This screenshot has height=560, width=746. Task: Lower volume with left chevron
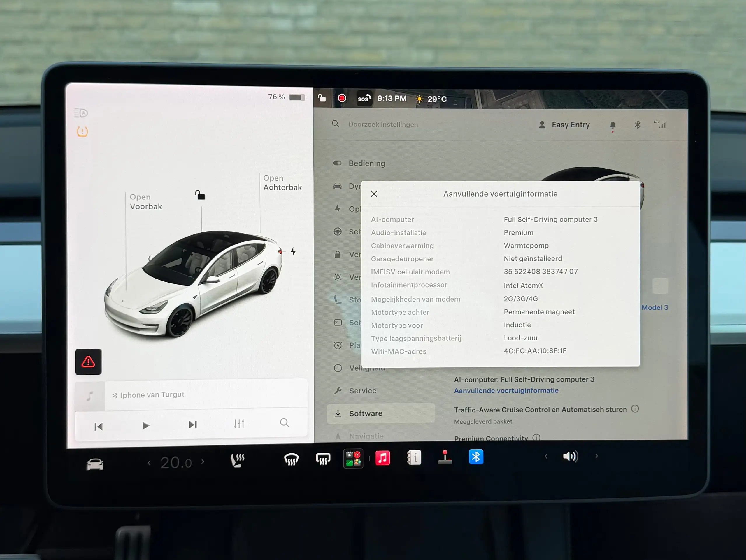click(x=546, y=456)
